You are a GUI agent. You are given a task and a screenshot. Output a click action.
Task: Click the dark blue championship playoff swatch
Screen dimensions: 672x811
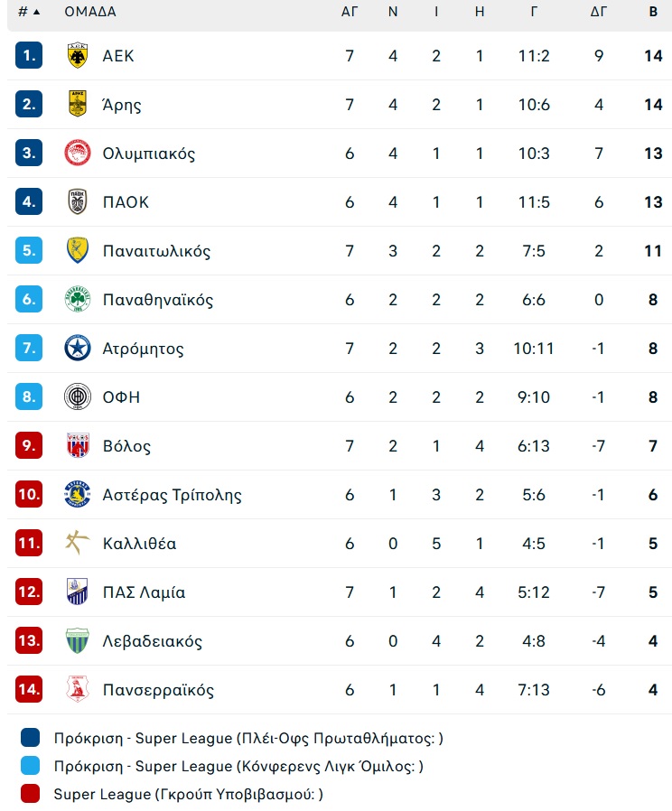click(x=30, y=738)
